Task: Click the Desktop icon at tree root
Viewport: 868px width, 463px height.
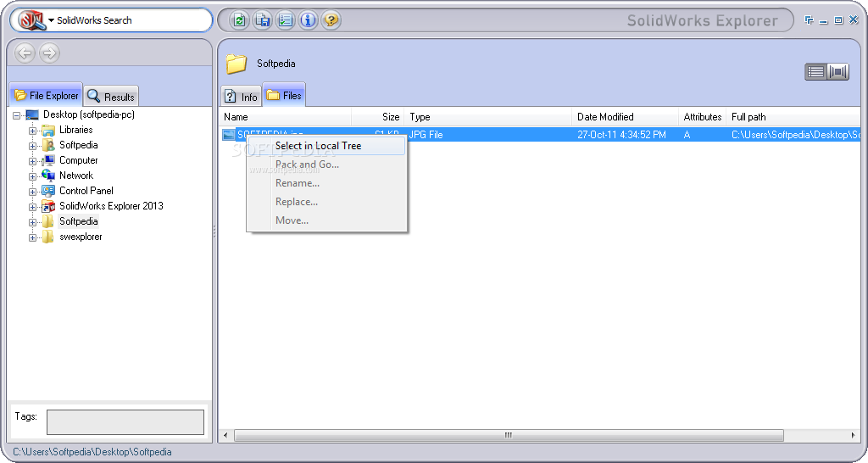Action: pos(32,114)
